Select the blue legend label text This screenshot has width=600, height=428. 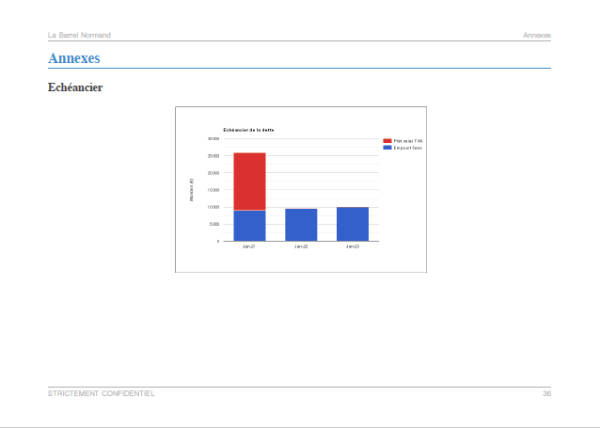[x=408, y=148]
